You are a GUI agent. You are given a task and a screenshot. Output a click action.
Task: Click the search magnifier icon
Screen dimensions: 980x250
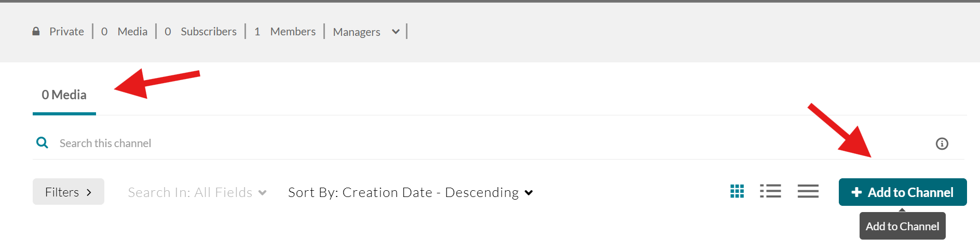(42, 142)
